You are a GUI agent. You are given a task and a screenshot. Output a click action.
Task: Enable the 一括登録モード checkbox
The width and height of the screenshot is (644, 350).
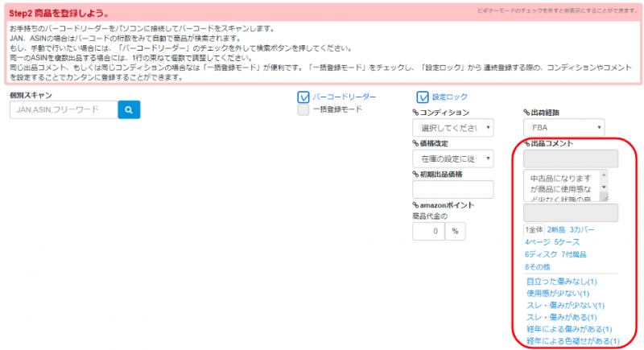tap(303, 109)
